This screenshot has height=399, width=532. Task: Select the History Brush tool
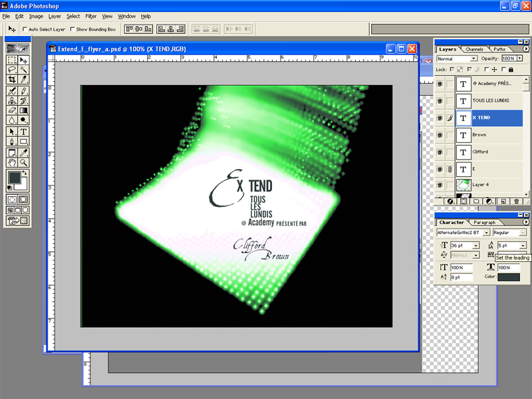click(x=24, y=101)
